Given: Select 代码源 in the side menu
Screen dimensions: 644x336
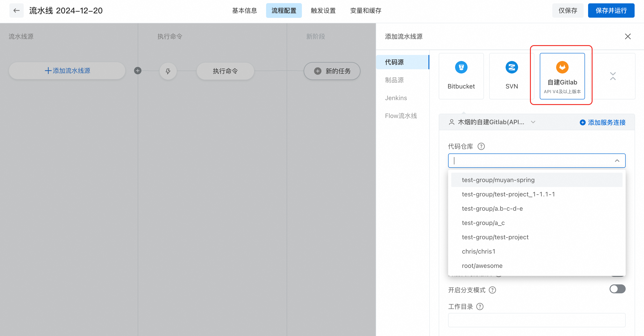Looking at the screenshot, I should pyautogui.click(x=402, y=62).
